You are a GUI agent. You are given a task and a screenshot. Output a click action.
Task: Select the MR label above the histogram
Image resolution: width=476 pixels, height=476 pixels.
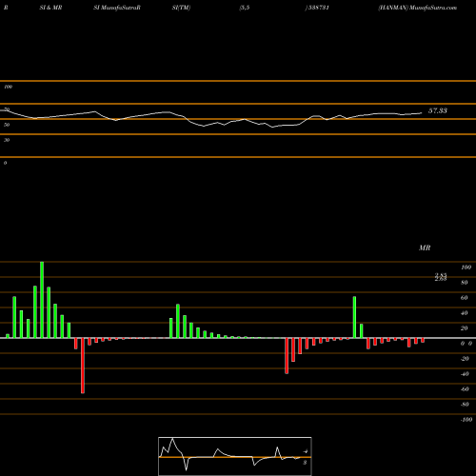click(425, 248)
